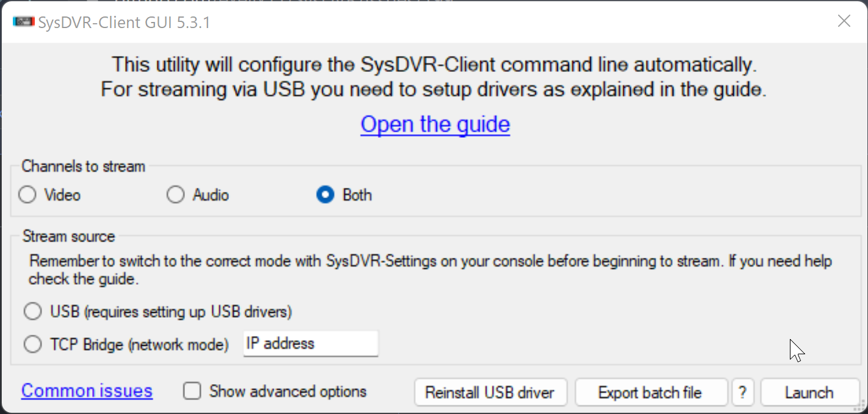The image size is (868, 414).
Task: Open the guide
Action: click(435, 124)
